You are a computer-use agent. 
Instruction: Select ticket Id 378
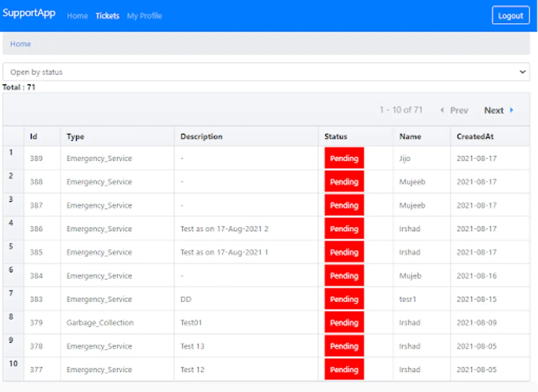(x=36, y=347)
